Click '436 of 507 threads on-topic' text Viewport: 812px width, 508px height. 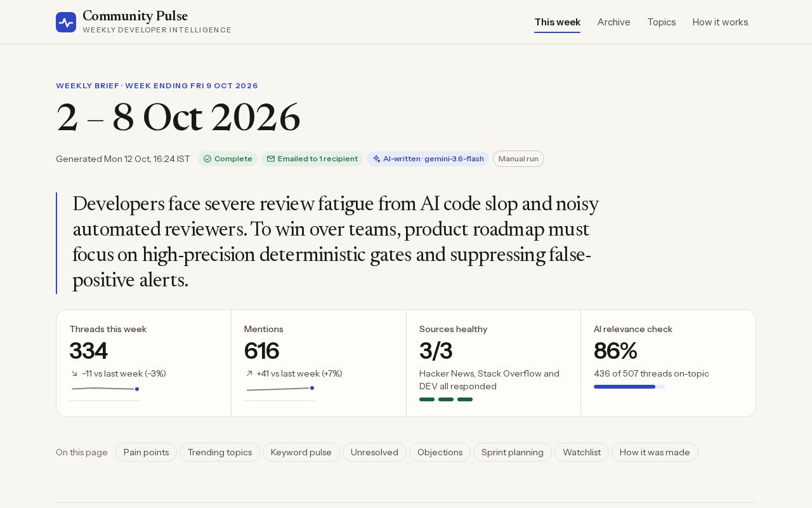(x=652, y=373)
